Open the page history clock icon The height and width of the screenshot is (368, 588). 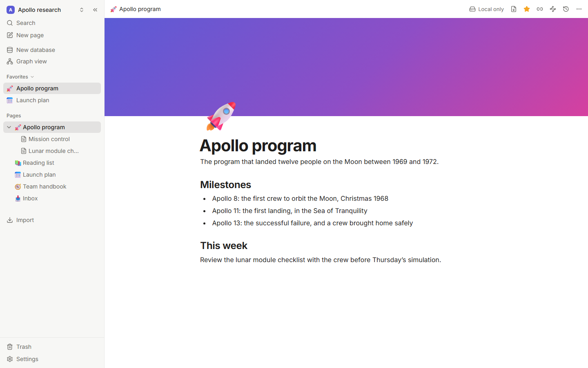[566, 9]
